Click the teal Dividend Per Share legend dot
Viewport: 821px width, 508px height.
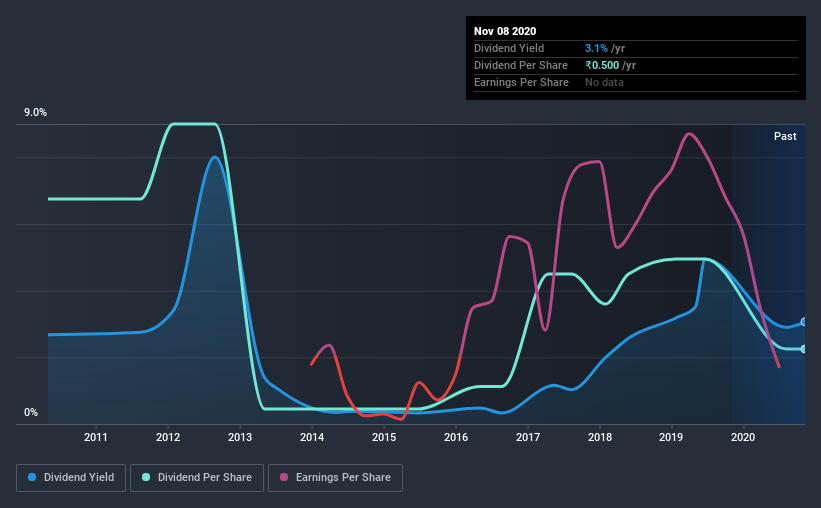[146, 477]
